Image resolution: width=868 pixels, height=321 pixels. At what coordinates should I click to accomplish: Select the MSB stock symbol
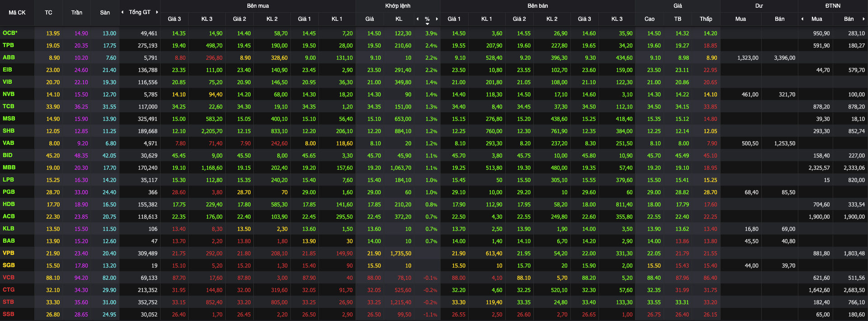pos(9,119)
